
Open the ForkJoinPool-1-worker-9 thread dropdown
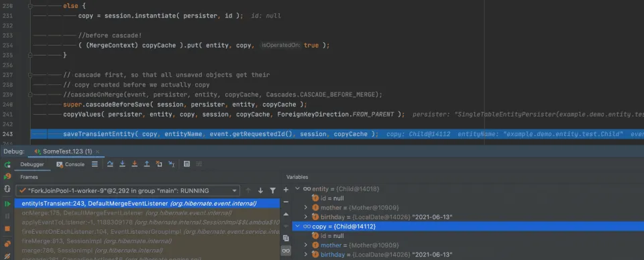(x=127, y=191)
